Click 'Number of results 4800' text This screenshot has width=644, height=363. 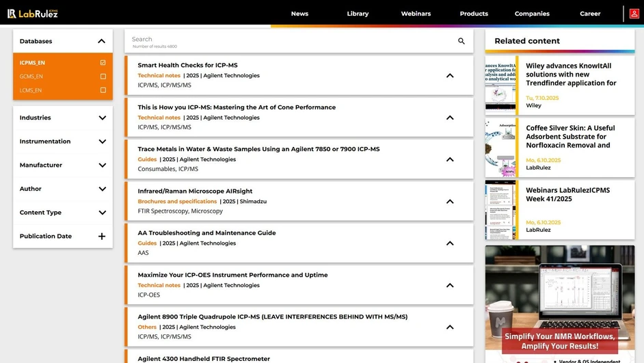(x=155, y=46)
